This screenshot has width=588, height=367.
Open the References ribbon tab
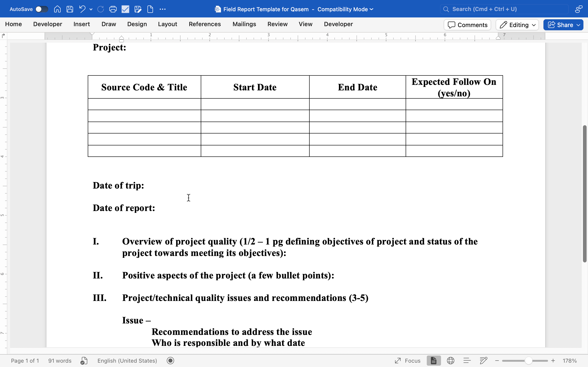[x=205, y=24]
